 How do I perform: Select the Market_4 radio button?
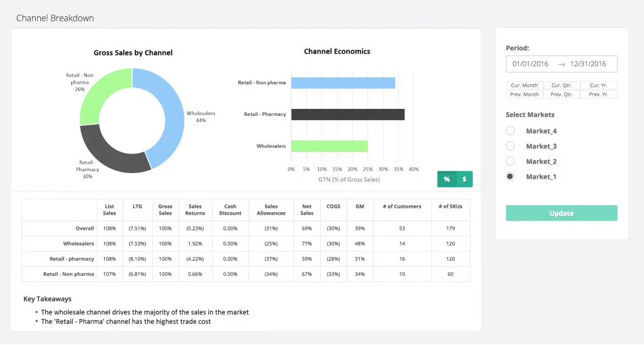pos(511,131)
